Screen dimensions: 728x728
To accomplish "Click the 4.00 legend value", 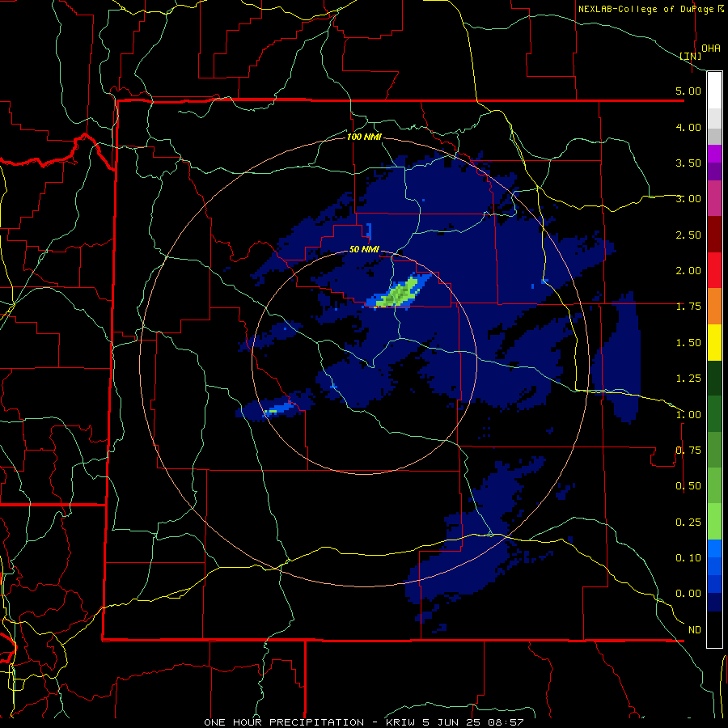I will click(x=688, y=127).
